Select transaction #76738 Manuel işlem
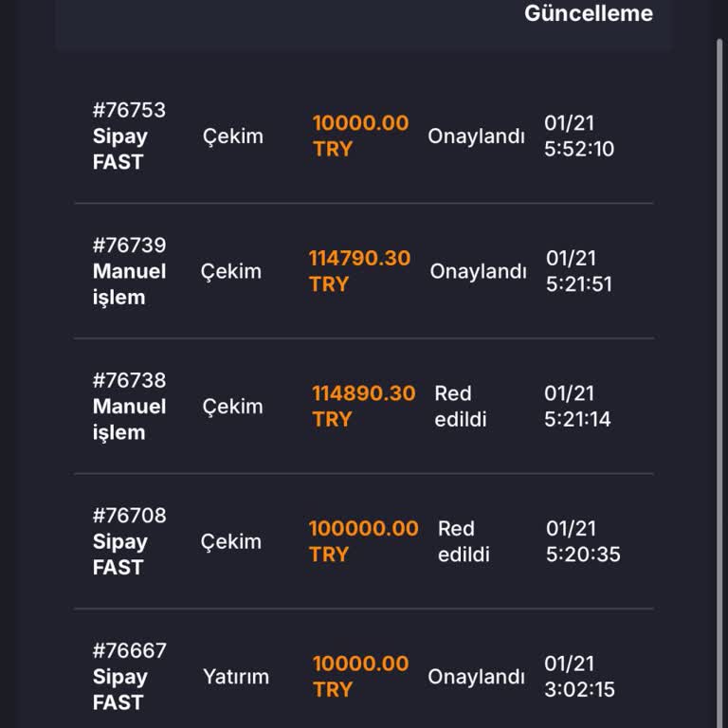Screen dimensions: 728x728 129,407
